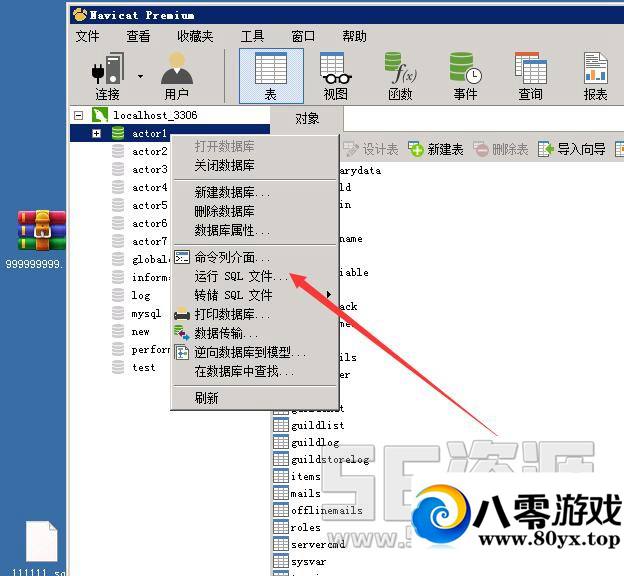Screen dimensions: 624x576
Task: Select the 查询 (Query) toolbar icon
Action: [530, 76]
